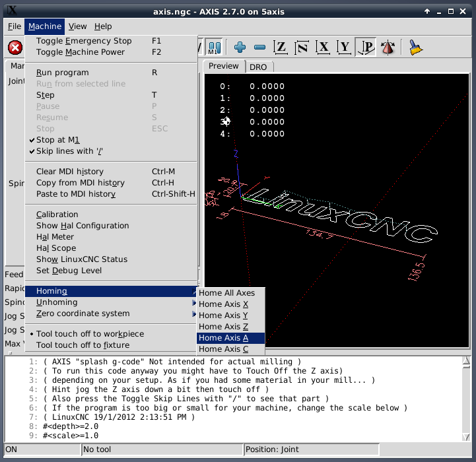
Task: Select Tool touch off to workpiece
Action: [111, 334]
